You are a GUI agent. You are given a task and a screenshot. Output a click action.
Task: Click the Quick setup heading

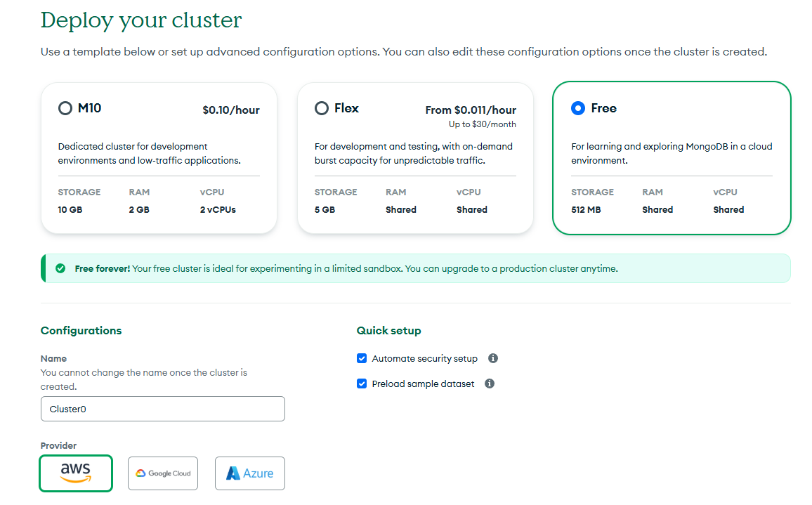point(389,330)
